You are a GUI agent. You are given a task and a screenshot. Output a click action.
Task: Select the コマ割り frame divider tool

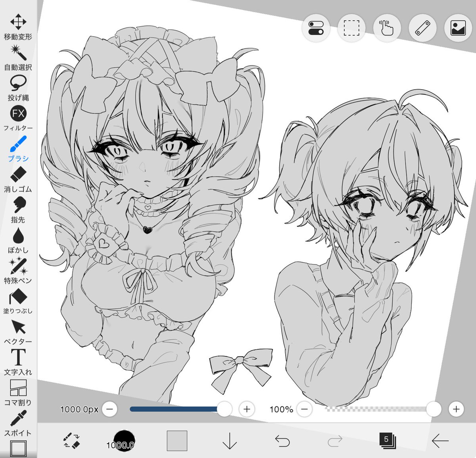pyautogui.click(x=18, y=393)
